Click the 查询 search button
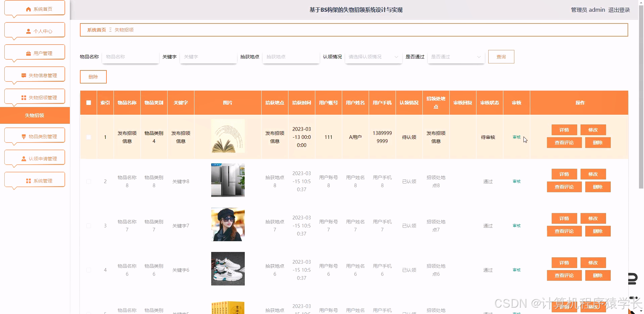The width and height of the screenshot is (644, 314). click(x=501, y=57)
